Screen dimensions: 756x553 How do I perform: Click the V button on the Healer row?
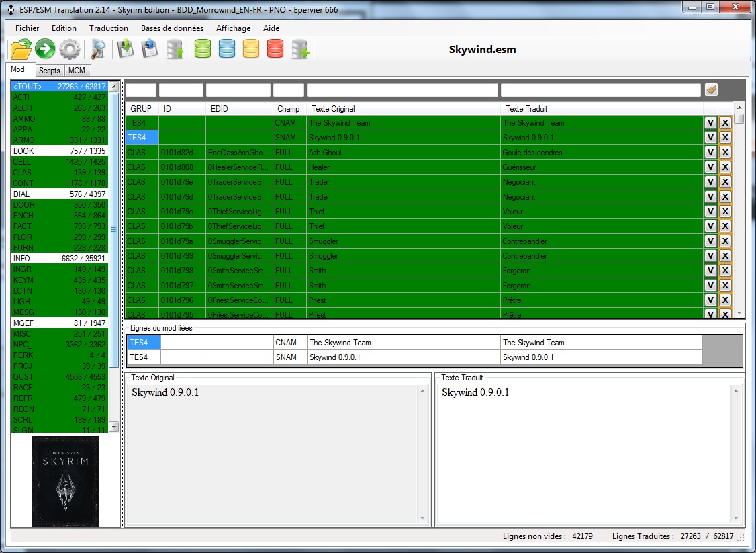point(710,167)
